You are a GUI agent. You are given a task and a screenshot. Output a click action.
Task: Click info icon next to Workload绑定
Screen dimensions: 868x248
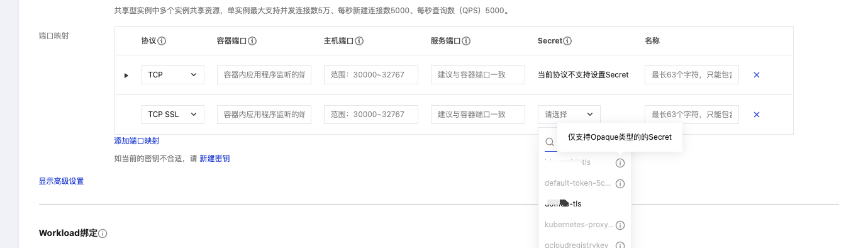[x=103, y=234]
